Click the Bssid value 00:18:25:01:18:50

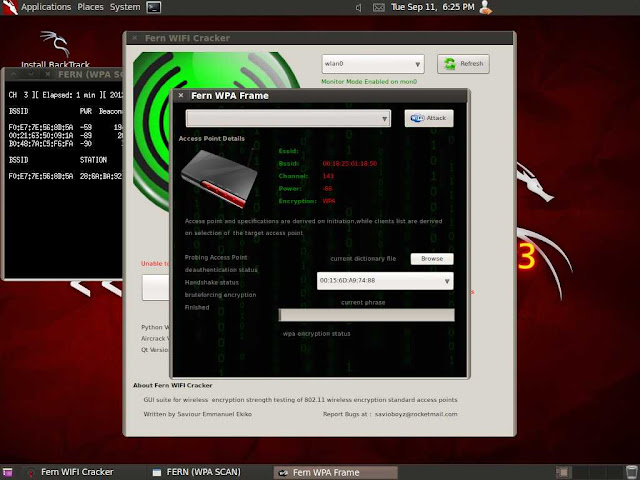pyautogui.click(x=349, y=163)
